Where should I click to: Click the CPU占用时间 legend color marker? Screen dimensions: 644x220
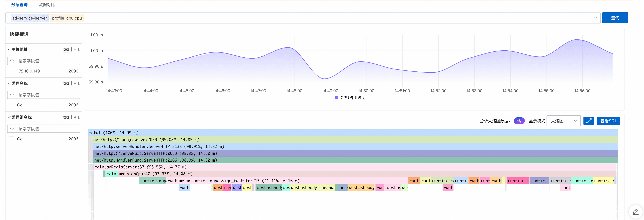336,97
